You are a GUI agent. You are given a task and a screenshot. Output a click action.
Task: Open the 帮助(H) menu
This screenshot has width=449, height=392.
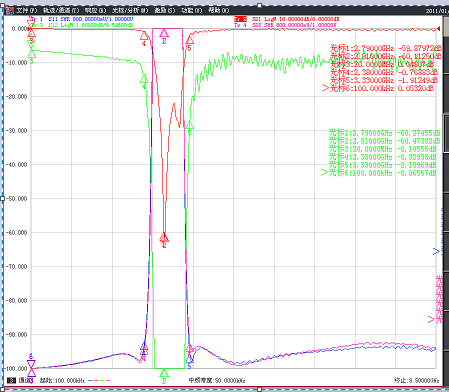click(x=219, y=10)
